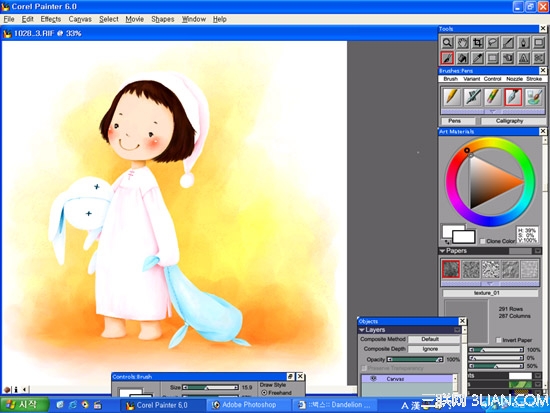Pick the Water Color brush icon
The height and width of the screenshot is (413, 550).
tap(534, 97)
